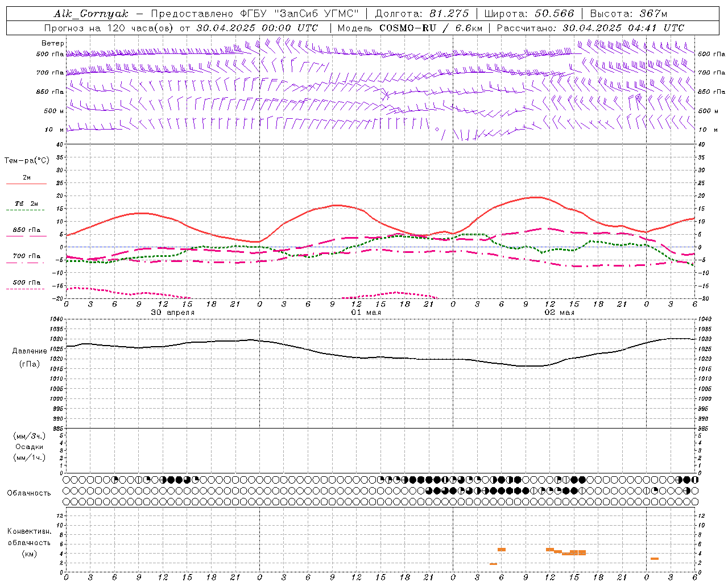Select the model name COSMO-RU / 6.6км
The image size is (728, 582).
[432, 28]
